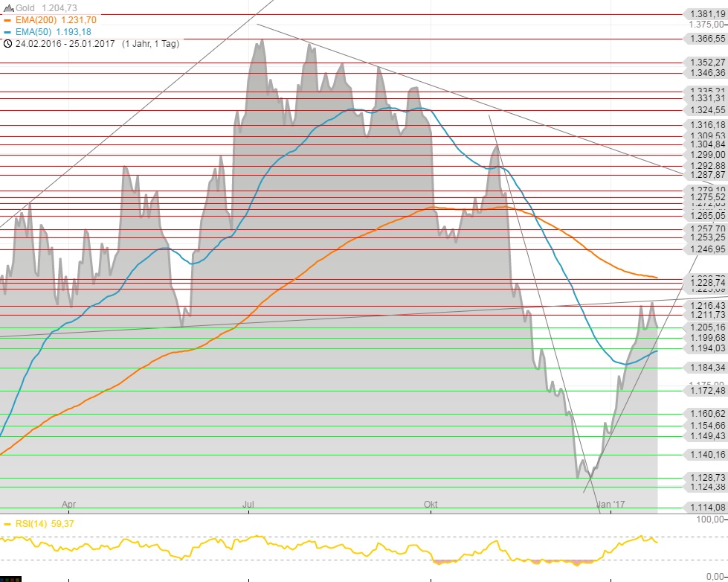Select the RSI(14) 59,37 indicator label

[44, 524]
